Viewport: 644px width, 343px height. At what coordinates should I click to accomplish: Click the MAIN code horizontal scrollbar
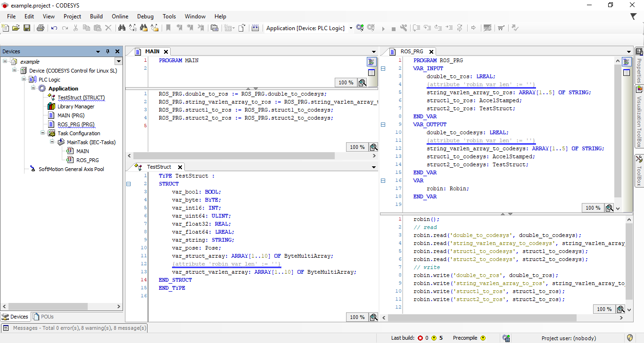coord(234,155)
